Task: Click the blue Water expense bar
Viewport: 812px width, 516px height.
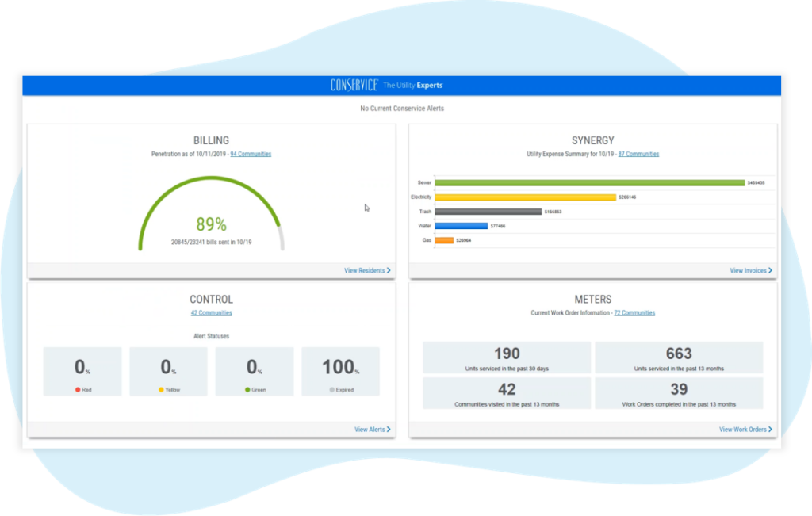Action: coord(462,226)
